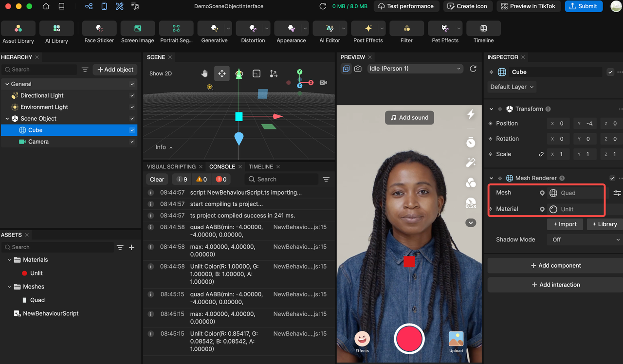The height and width of the screenshot is (364, 623).
Task: Select the hand pan tool in Scene
Action: coord(205,73)
